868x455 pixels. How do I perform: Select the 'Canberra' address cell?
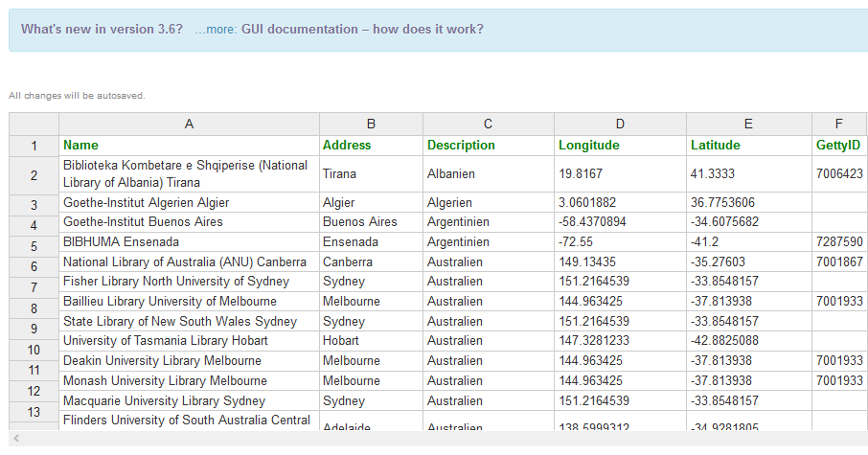371,262
